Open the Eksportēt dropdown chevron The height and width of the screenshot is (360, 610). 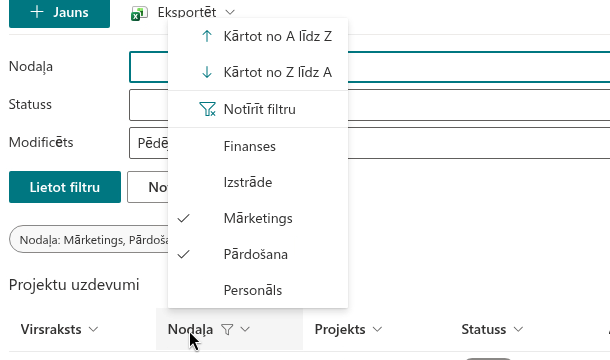230,12
